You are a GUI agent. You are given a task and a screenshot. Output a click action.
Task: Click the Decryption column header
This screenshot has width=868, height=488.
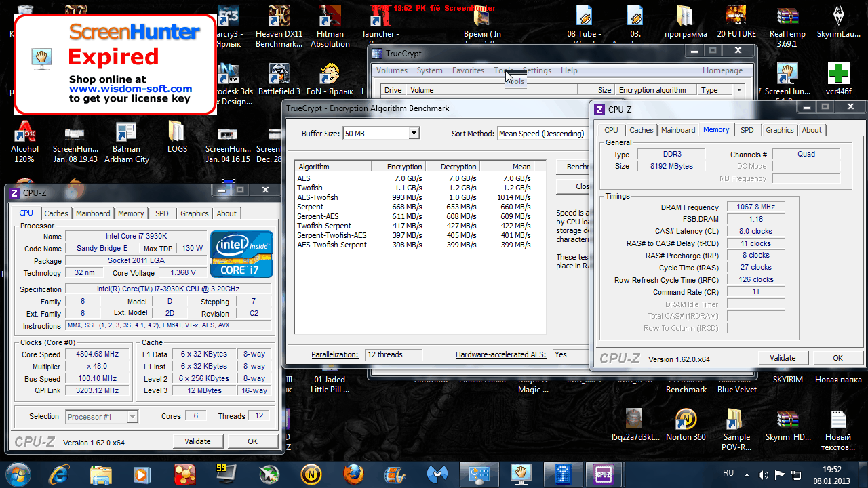[x=458, y=167]
